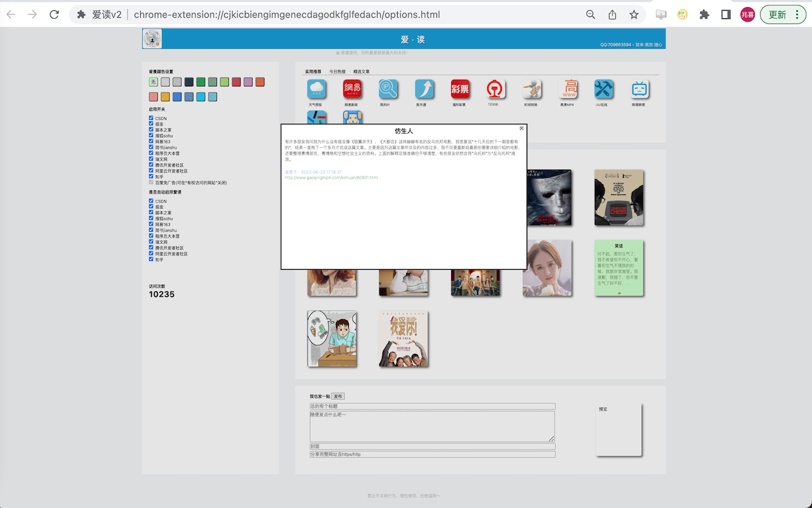This screenshot has height=508, width=812.
Task: Toggle 脚本之家 under 启用开关
Action: [x=151, y=130]
